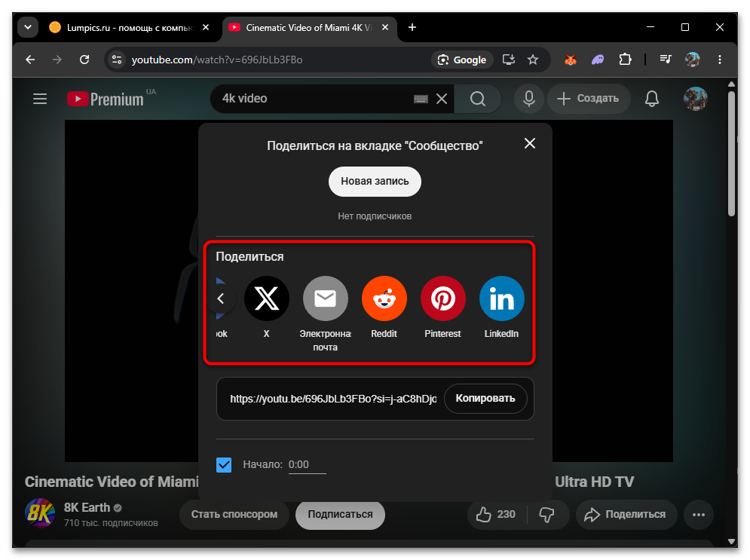Start voice search with the microphone
This screenshot has height=560, width=750.
tap(529, 99)
